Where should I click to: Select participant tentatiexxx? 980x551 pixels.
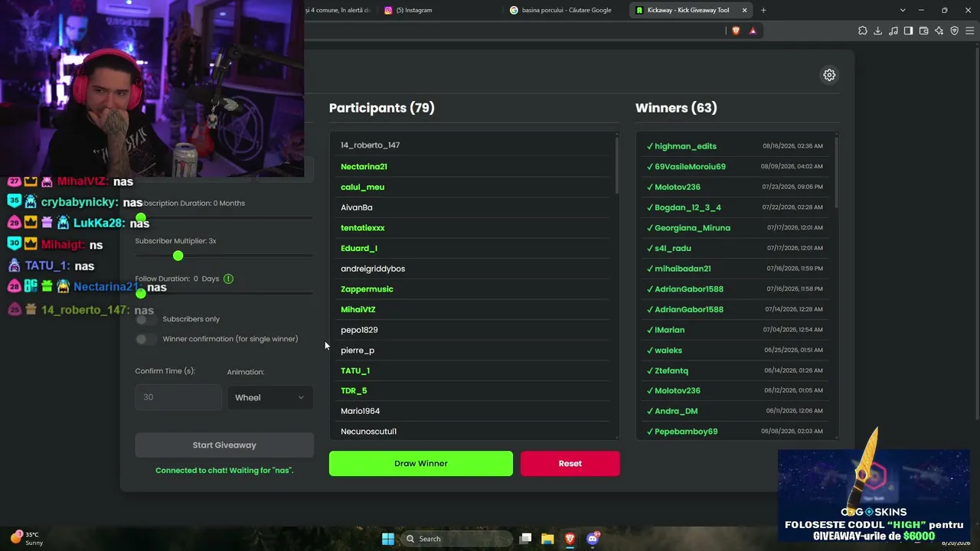pyautogui.click(x=363, y=228)
